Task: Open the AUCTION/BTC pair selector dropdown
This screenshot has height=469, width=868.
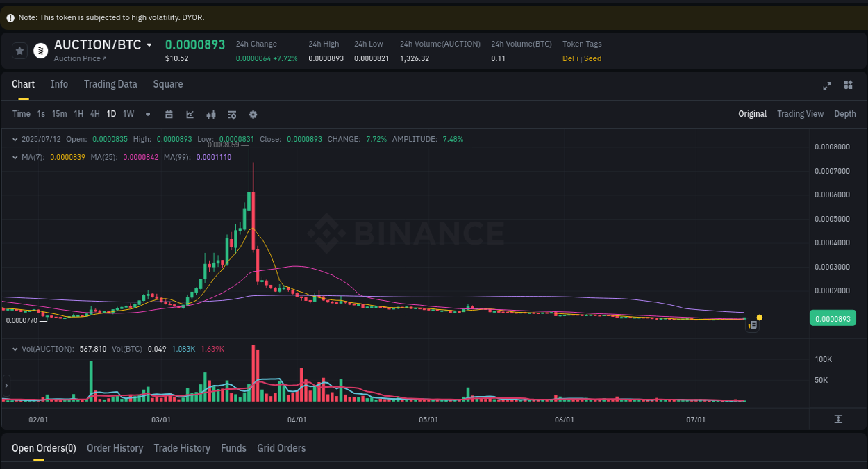Action: tap(150, 44)
